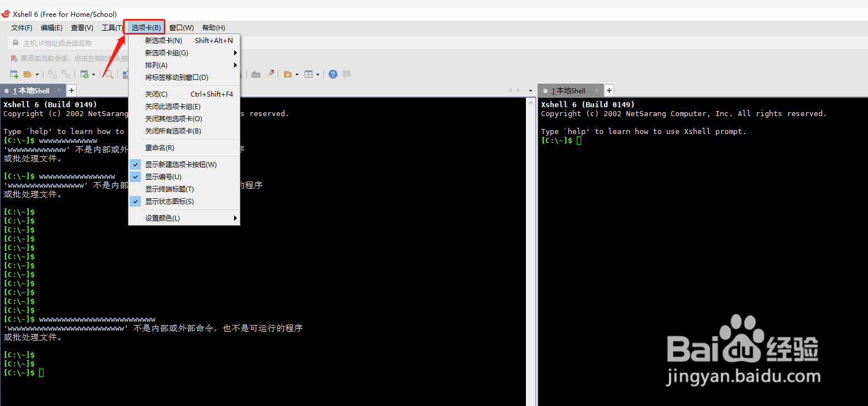Choose 关闭(C) in the menu
The height and width of the screenshot is (406, 868).
click(x=184, y=94)
